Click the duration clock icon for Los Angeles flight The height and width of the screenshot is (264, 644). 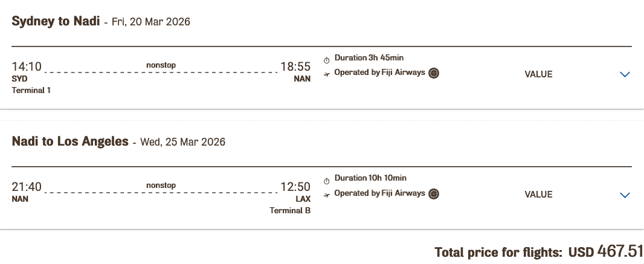tap(327, 181)
